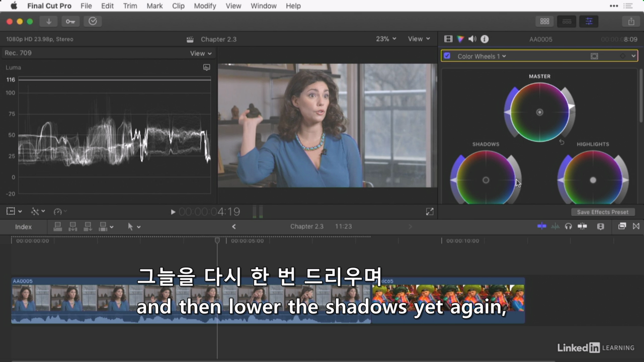Select the colorful dancers clip in timeline
The height and width of the screenshot is (362, 644).
[448, 301]
